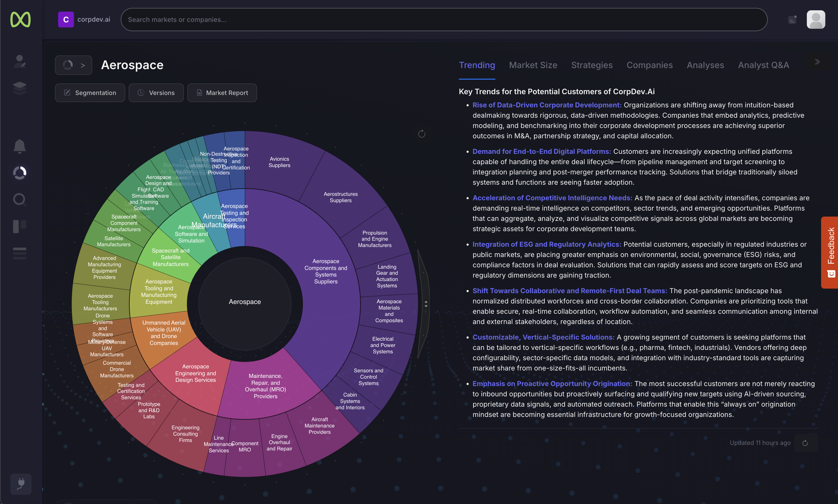Expand the breadcrumb chevron beside Aerospace

tap(82, 65)
